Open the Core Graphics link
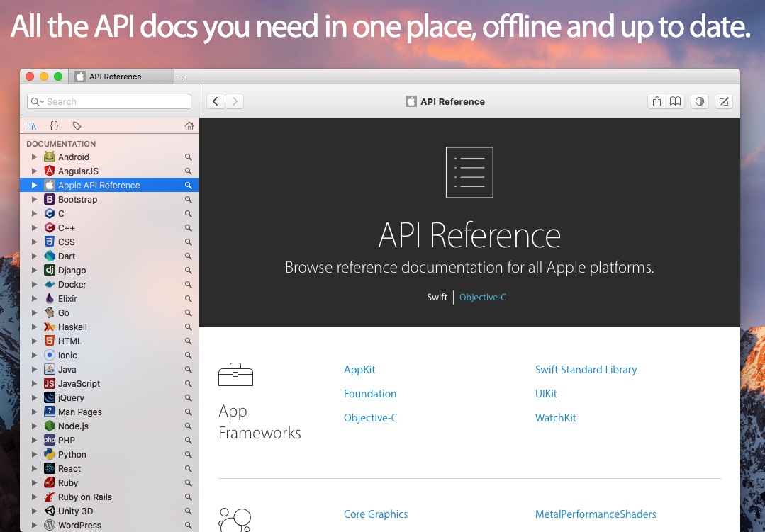Image resolution: width=765 pixels, height=532 pixels. coord(376,514)
